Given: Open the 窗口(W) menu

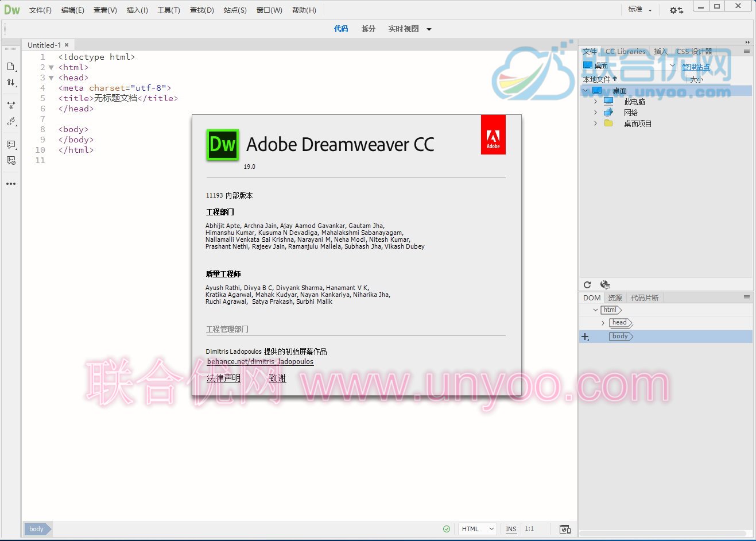Looking at the screenshot, I should 269,10.
